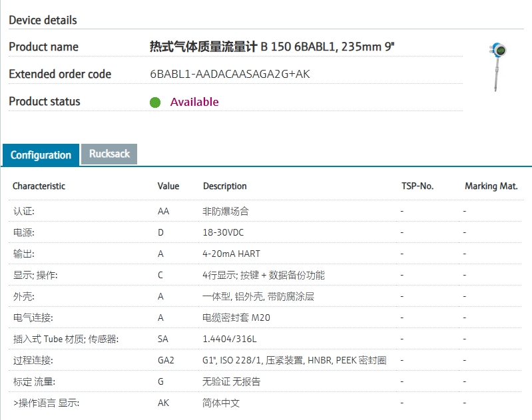The width and height of the screenshot is (532, 420).
Task: Click the 4-20mA HART output description
Action: 230,254
